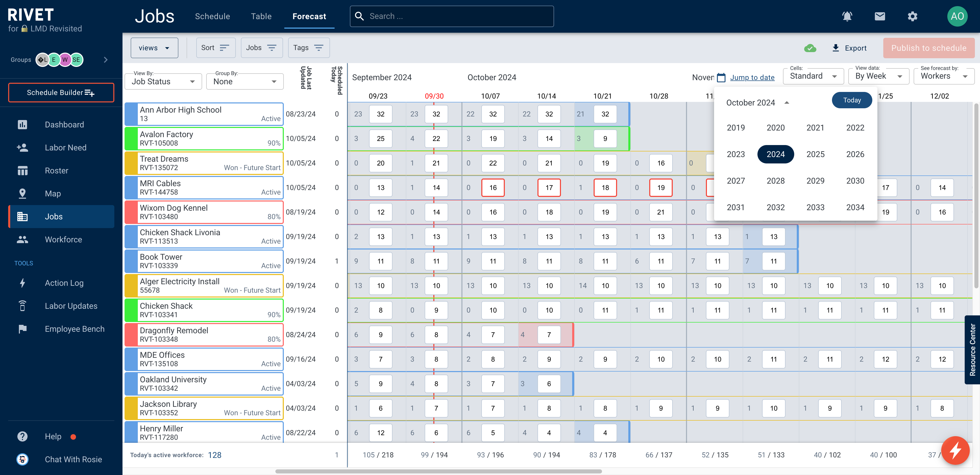980x475 pixels.
Task: Open the Sort filter menu
Action: click(x=216, y=48)
